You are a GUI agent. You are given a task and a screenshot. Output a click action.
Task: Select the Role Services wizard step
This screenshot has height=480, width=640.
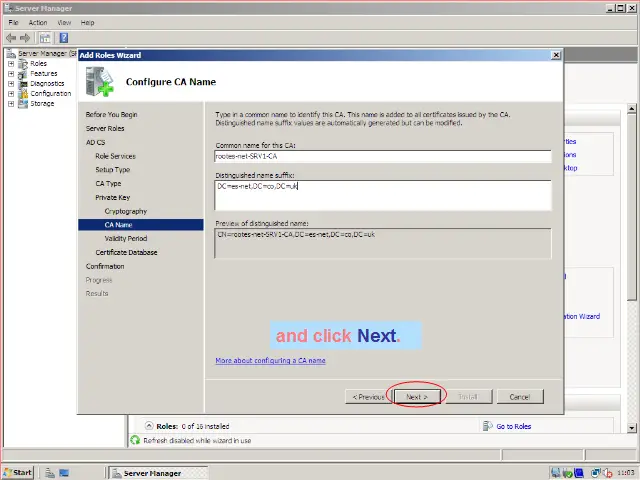click(115, 156)
